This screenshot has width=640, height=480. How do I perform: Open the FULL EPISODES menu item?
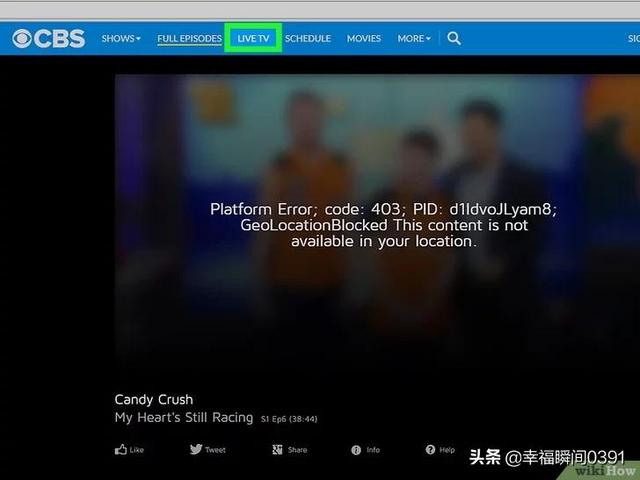tap(189, 39)
